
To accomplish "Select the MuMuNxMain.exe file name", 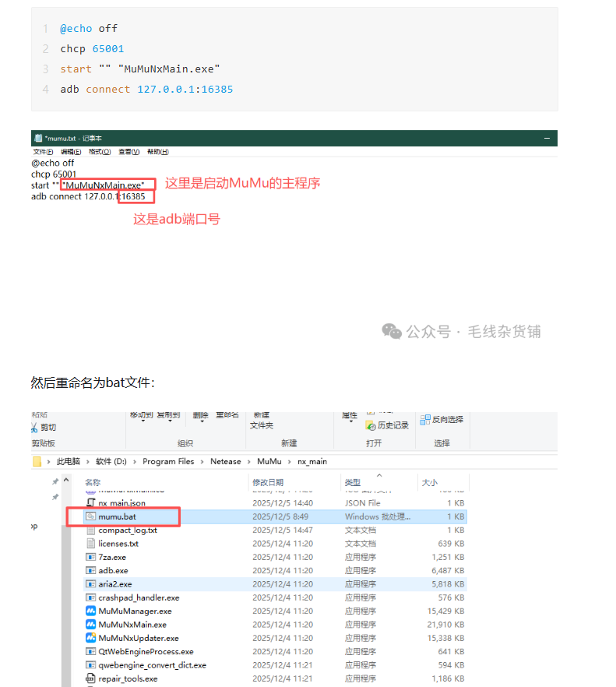I will click(x=132, y=625).
